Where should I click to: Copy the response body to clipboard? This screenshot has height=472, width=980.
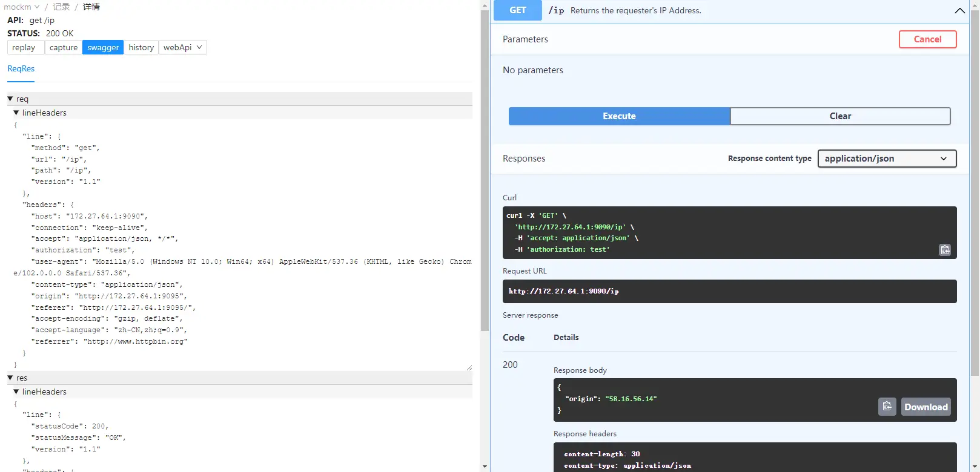pos(887,407)
